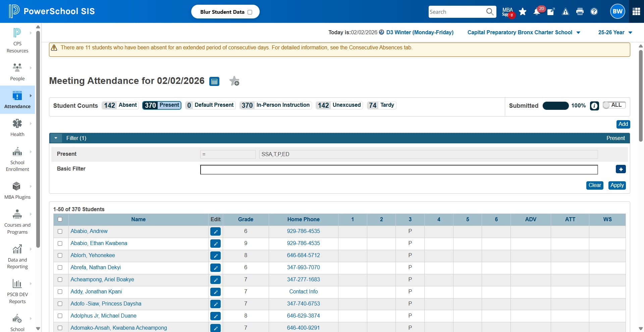Open the apps grid icon
The image size is (644, 332).
click(x=636, y=11)
